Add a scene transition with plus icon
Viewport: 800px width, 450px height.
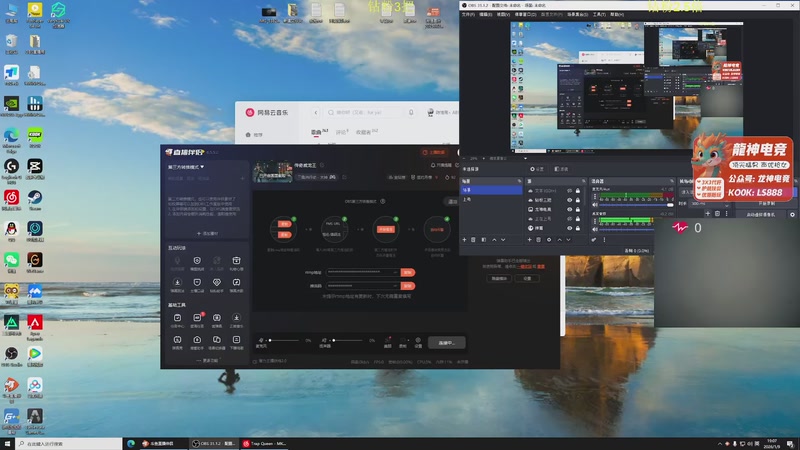(x=708, y=214)
